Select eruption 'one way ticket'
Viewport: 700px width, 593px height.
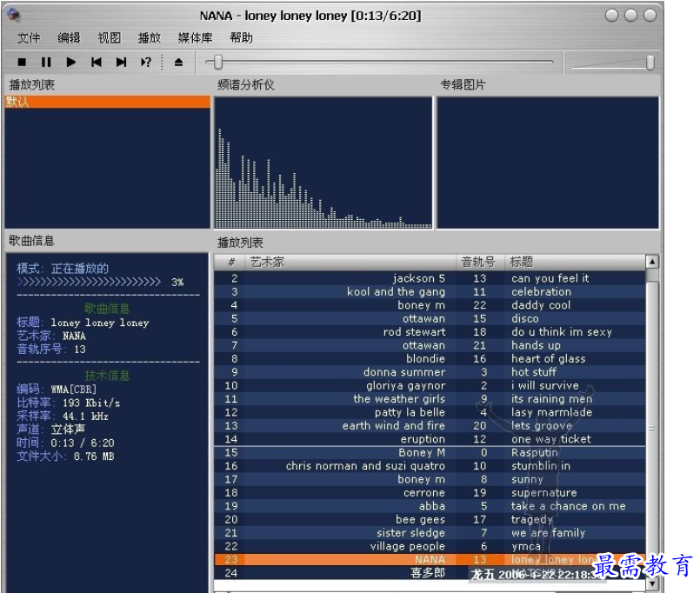click(430, 439)
